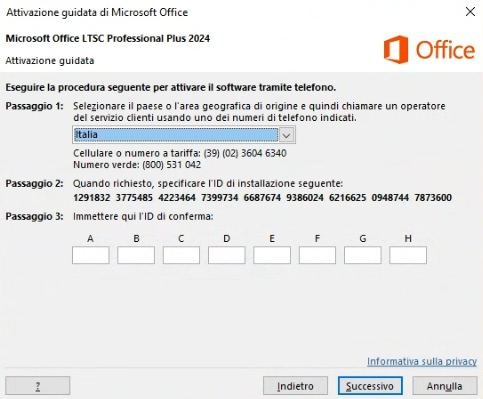Open help with the question mark button
Image resolution: width=483 pixels, height=399 pixels.
click(38, 386)
